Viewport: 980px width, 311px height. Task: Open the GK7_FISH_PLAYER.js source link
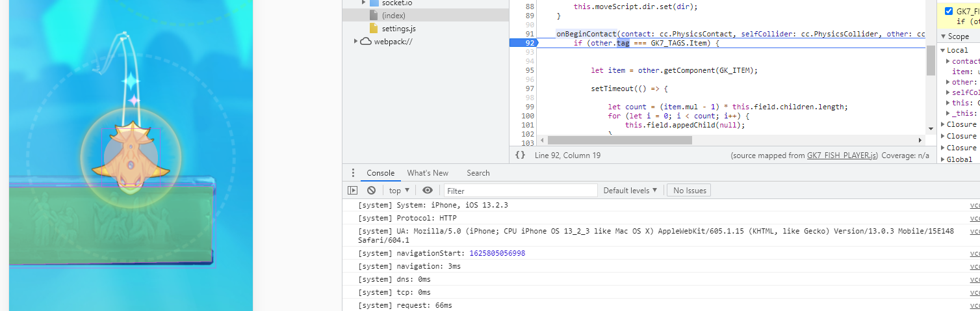click(x=843, y=155)
